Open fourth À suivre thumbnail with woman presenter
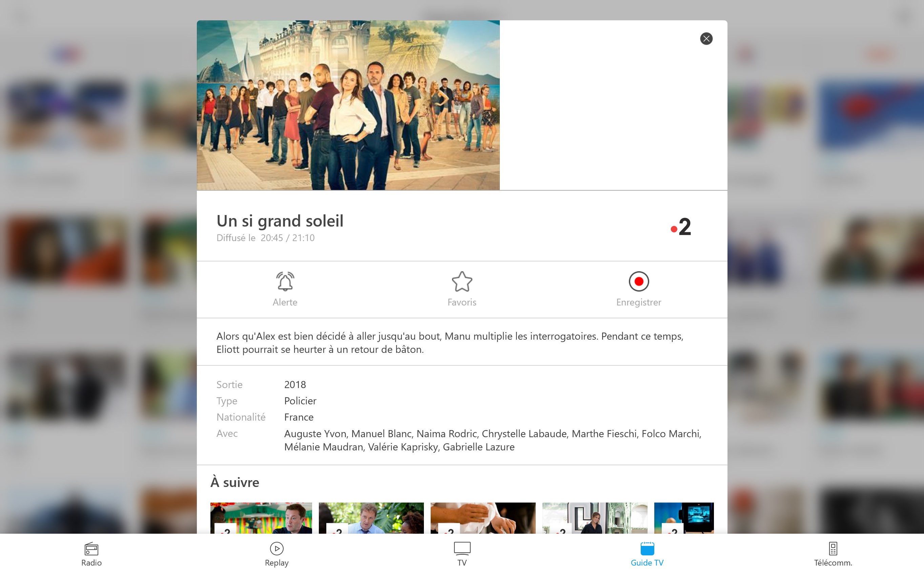Viewport: 924px width, 574px height. coord(594,518)
